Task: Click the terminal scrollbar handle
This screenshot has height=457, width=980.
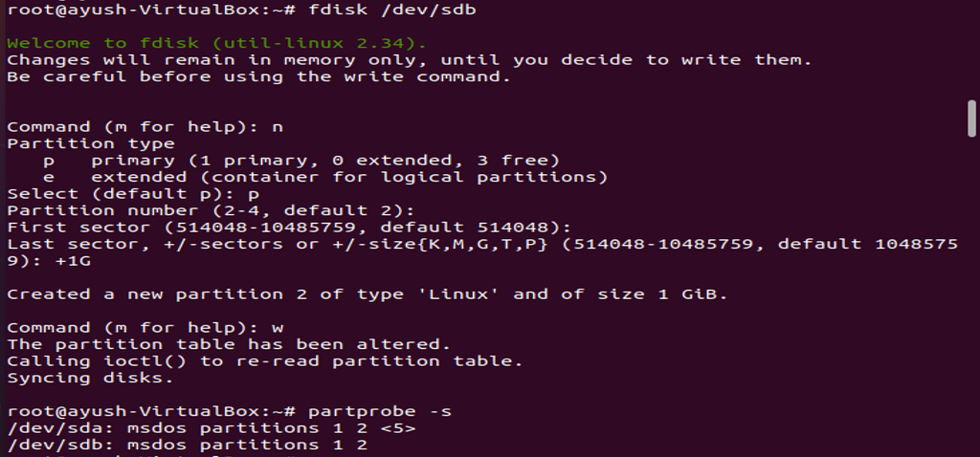Action: [x=971, y=118]
